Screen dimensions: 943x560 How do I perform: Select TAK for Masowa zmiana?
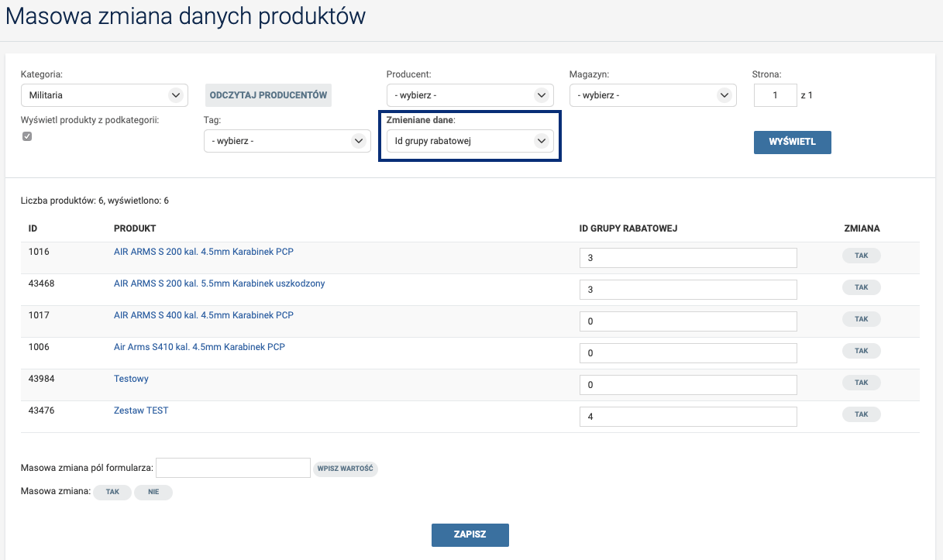click(x=112, y=493)
